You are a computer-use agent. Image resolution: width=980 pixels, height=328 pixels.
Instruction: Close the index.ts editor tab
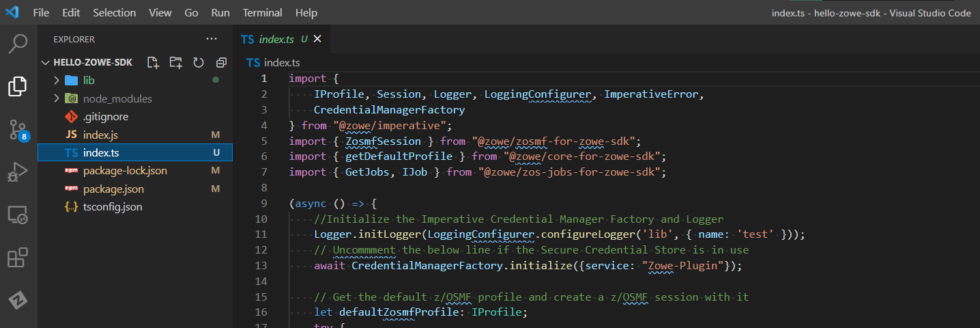pyautogui.click(x=317, y=39)
